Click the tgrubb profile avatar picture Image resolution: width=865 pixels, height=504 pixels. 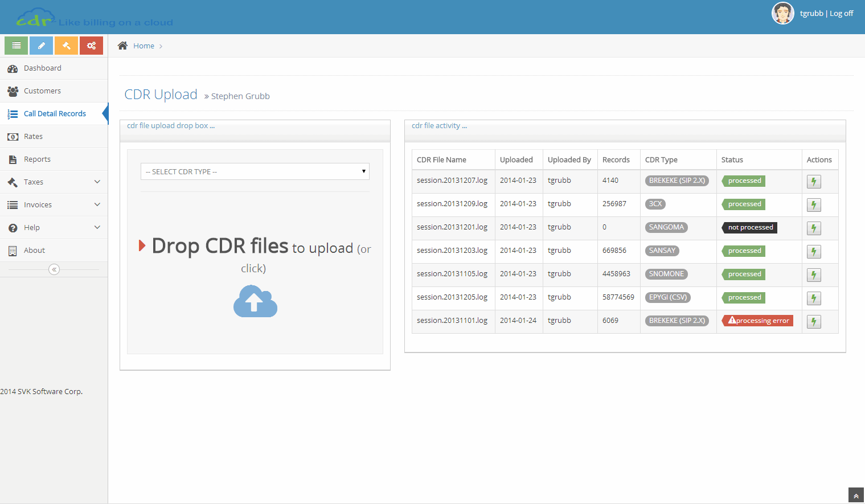click(x=782, y=13)
